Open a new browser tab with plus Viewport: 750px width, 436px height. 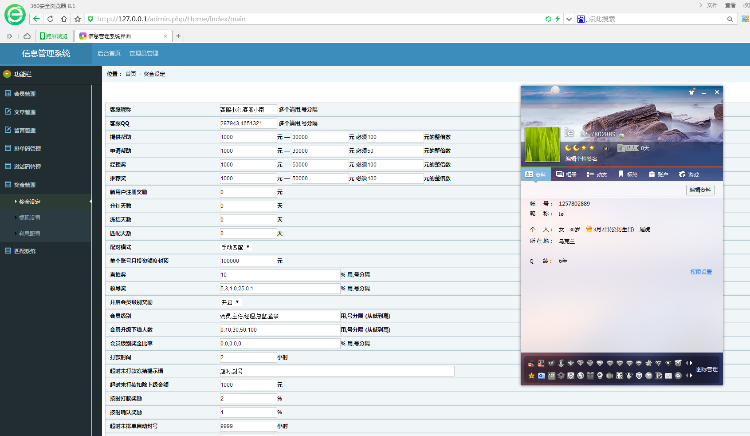point(178,36)
